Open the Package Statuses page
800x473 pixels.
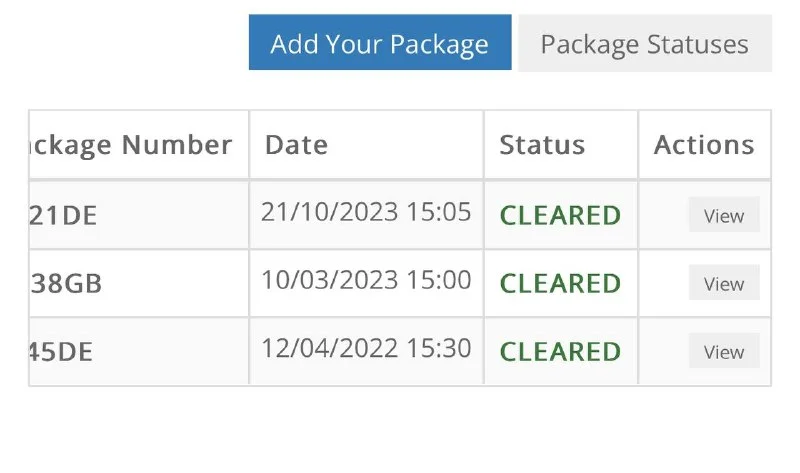point(644,44)
